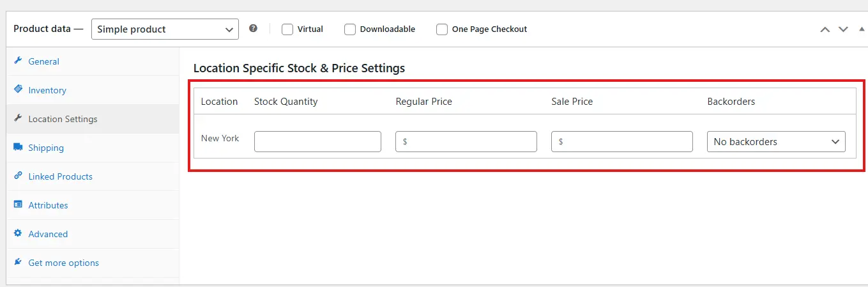Image resolution: width=868 pixels, height=287 pixels.
Task: Click the New York Regular Price field
Action: click(466, 142)
